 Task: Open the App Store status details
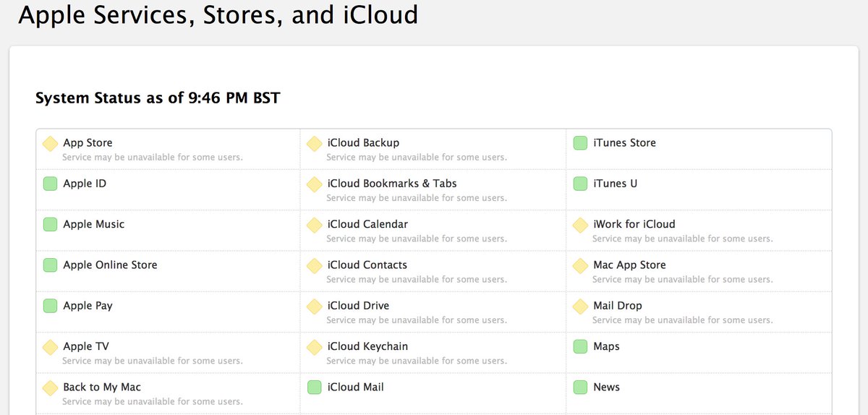(168, 149)
